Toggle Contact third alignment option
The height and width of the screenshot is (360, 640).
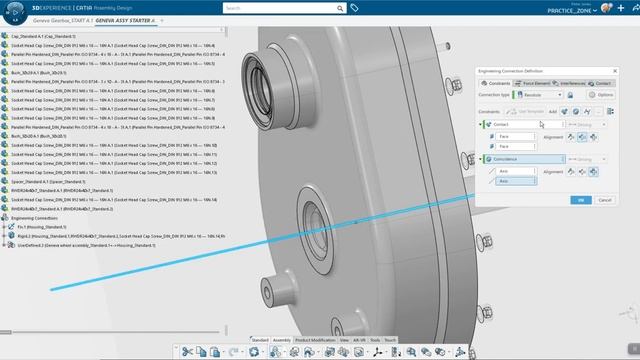(593, 137)
